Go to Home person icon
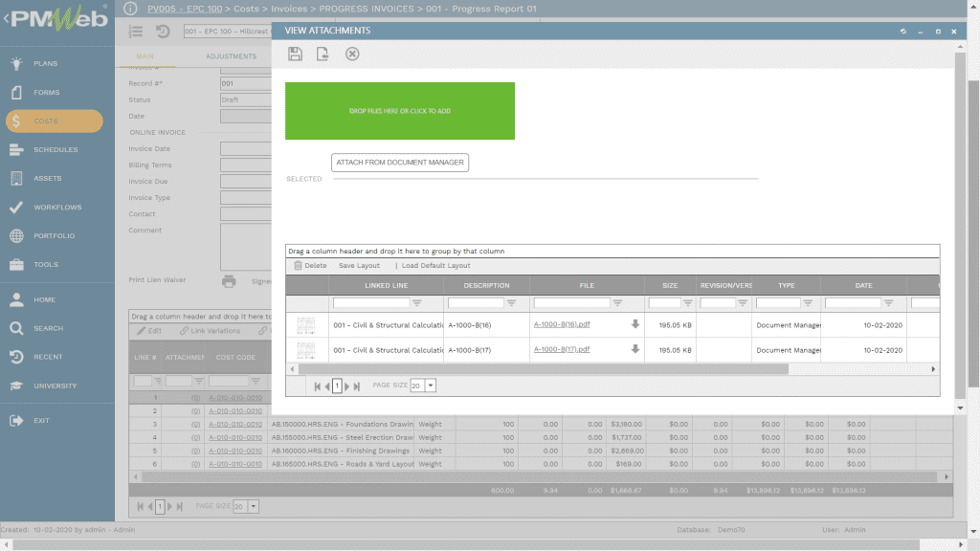Screen dimensions: 980x551 click(17, 299)
